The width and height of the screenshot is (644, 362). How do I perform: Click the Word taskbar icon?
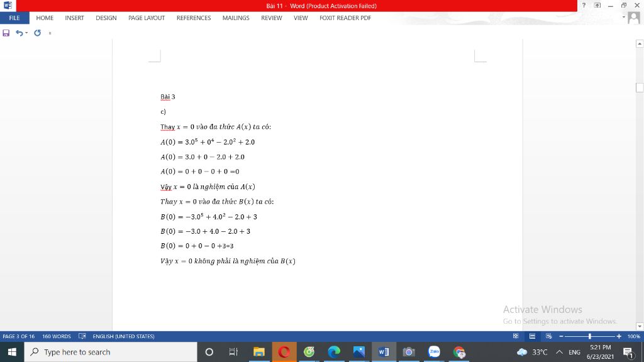point(384,352)
